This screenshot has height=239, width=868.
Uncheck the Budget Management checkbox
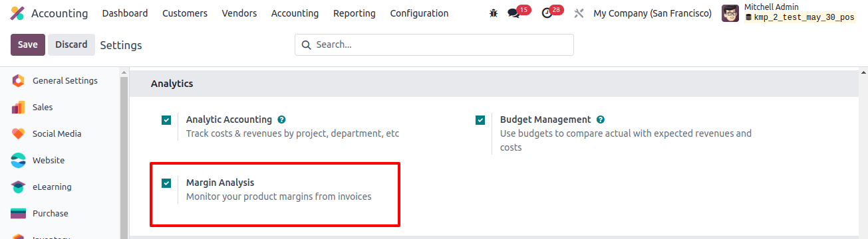[480, 120]
